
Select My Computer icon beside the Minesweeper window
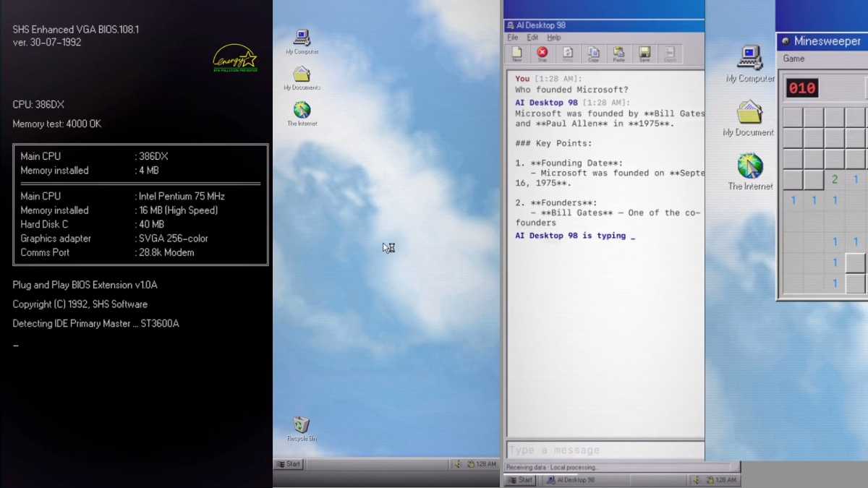pos(750,62)
